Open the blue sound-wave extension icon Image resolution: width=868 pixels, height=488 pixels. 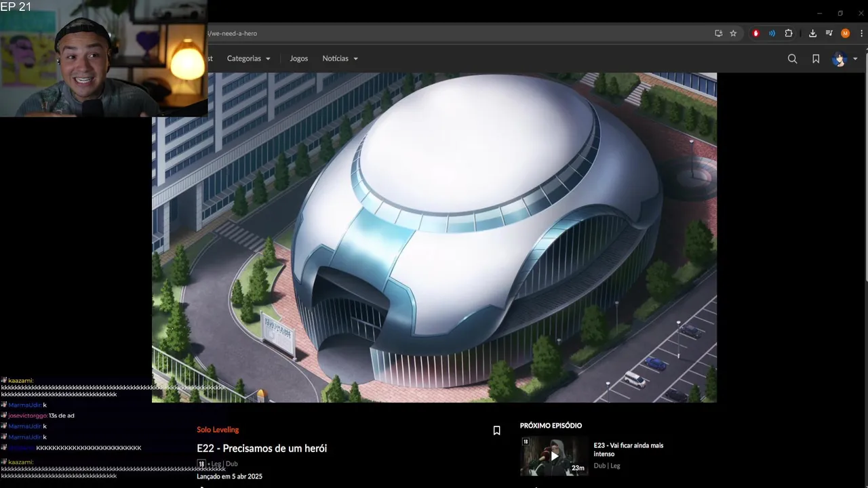[x=772, y=33]
